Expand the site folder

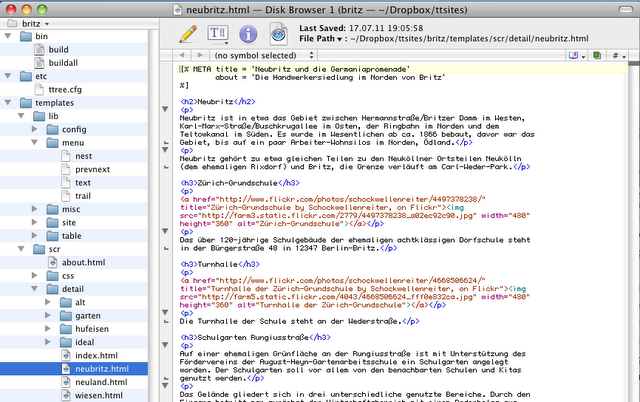35,222
